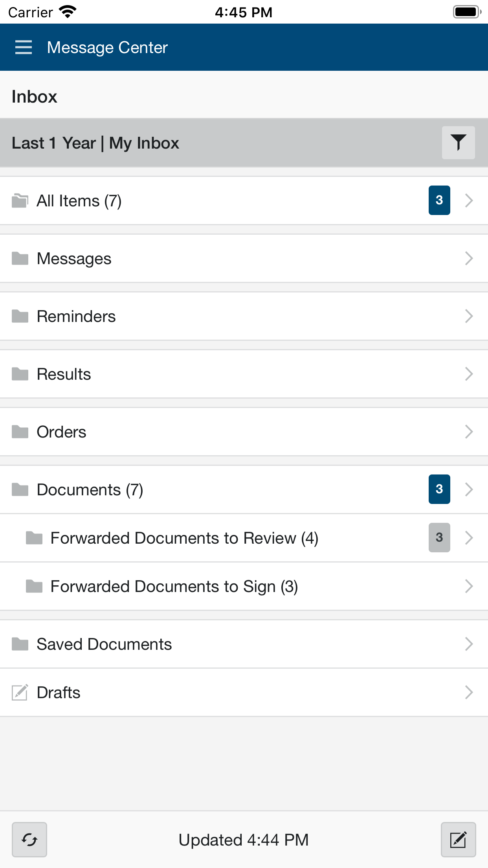Compose a new message with the pencil icon
Screen dimensions: 488x868
pos(458,840)
